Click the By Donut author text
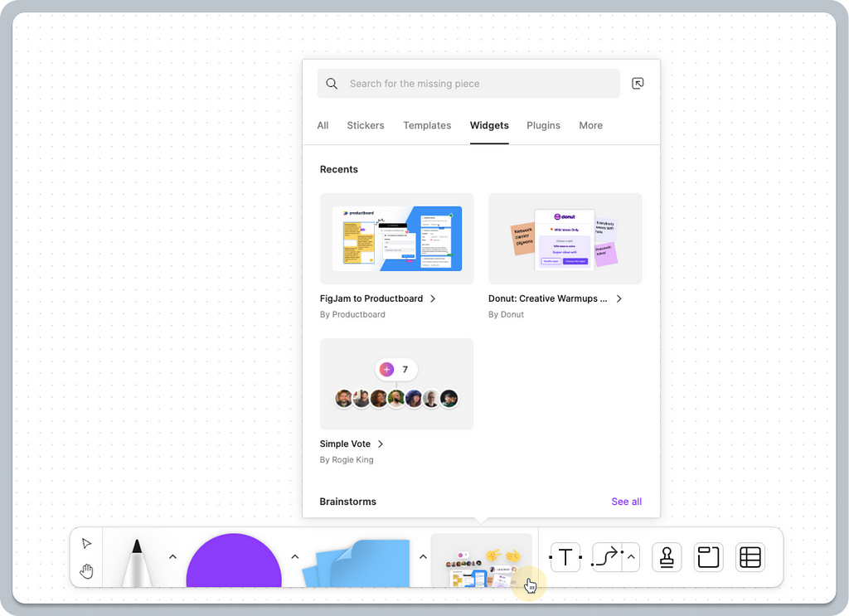Image resolution: width=849 pixels, height=616 pixels. [x=507, y=314]
